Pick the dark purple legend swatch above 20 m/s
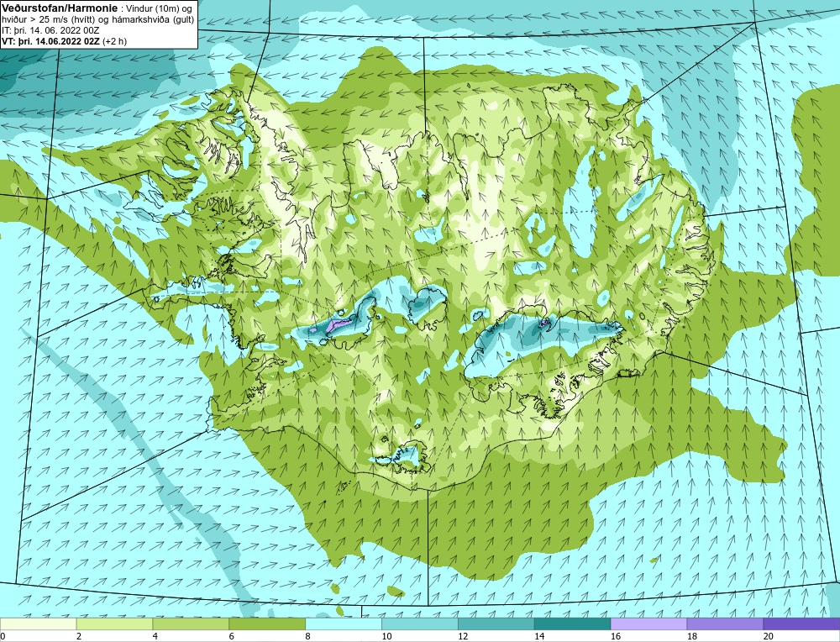The height and width of the screenshot is (642, 840). pos(801,624)
